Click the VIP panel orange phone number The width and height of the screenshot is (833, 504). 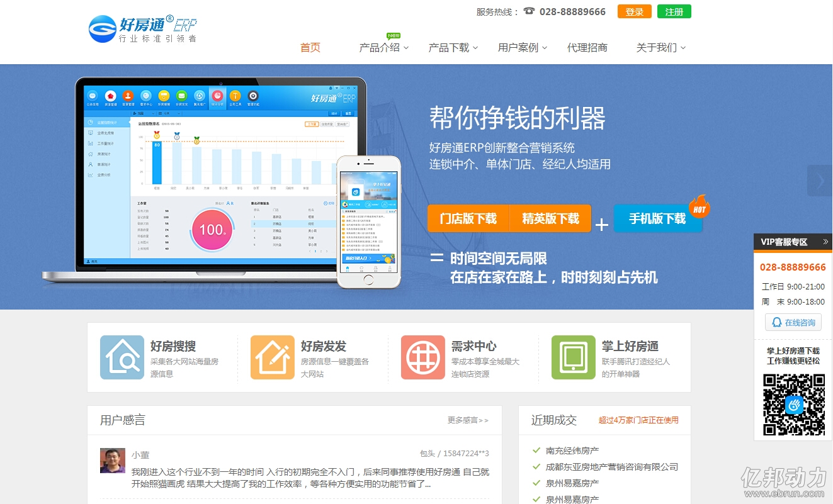click(793, 267)
